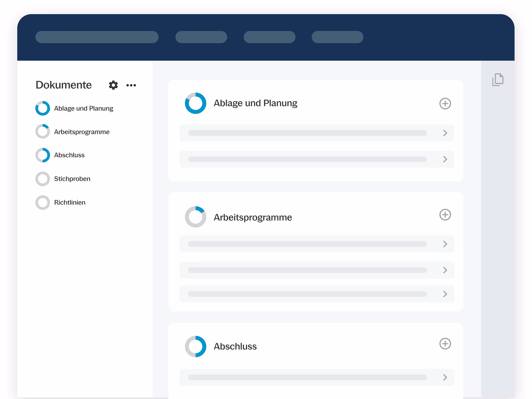
Task: Add item to Abschluss section
Action: click(445, 344)
